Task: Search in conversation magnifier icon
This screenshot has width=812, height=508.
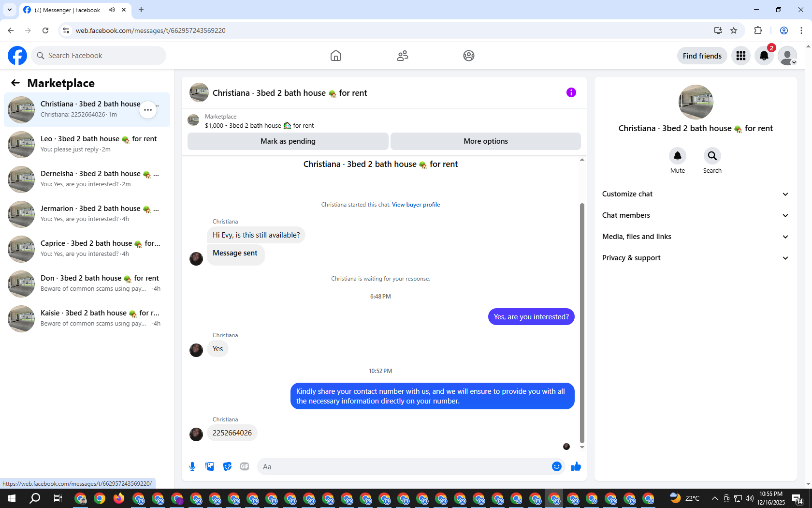Action: point(712,156)
